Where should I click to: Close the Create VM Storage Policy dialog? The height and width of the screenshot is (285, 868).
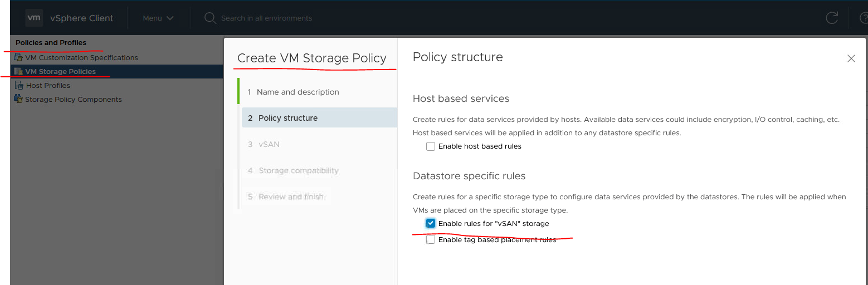851,58
